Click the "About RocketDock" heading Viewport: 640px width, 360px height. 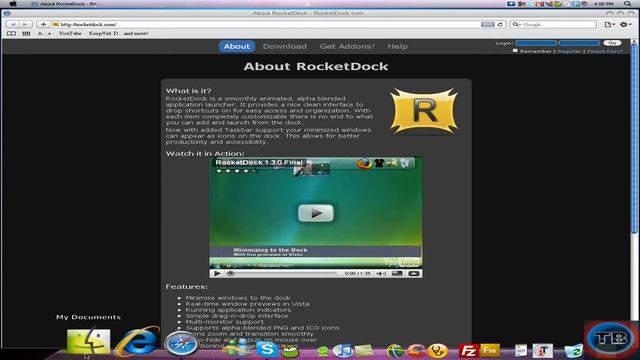pyautogui.click(x=316, y=67)
